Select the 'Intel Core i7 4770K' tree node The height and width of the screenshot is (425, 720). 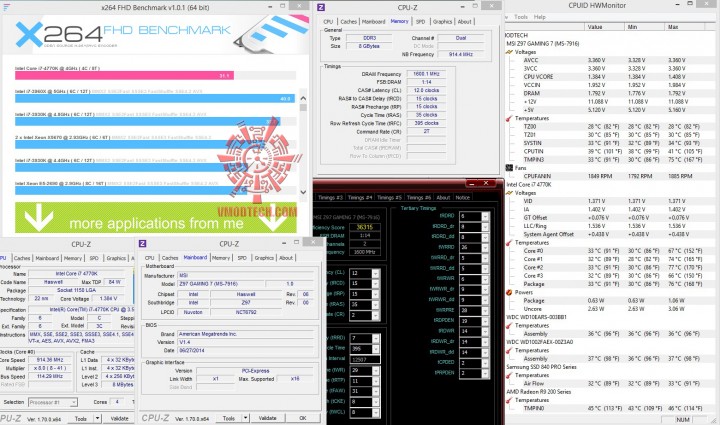point(529,185)
